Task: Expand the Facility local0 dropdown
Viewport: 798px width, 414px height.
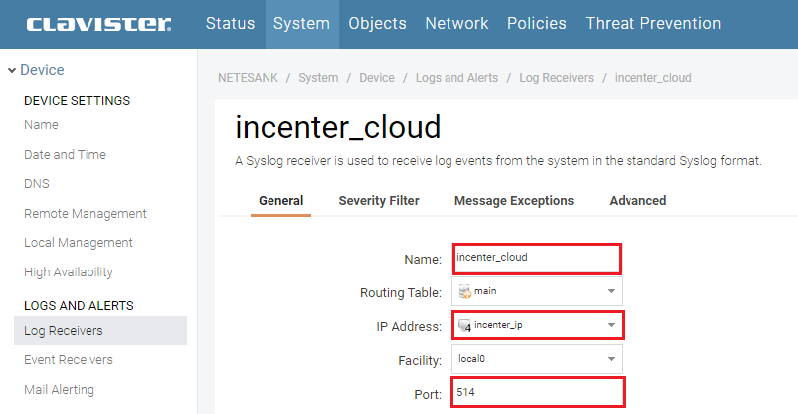Action: click(610, 359)
